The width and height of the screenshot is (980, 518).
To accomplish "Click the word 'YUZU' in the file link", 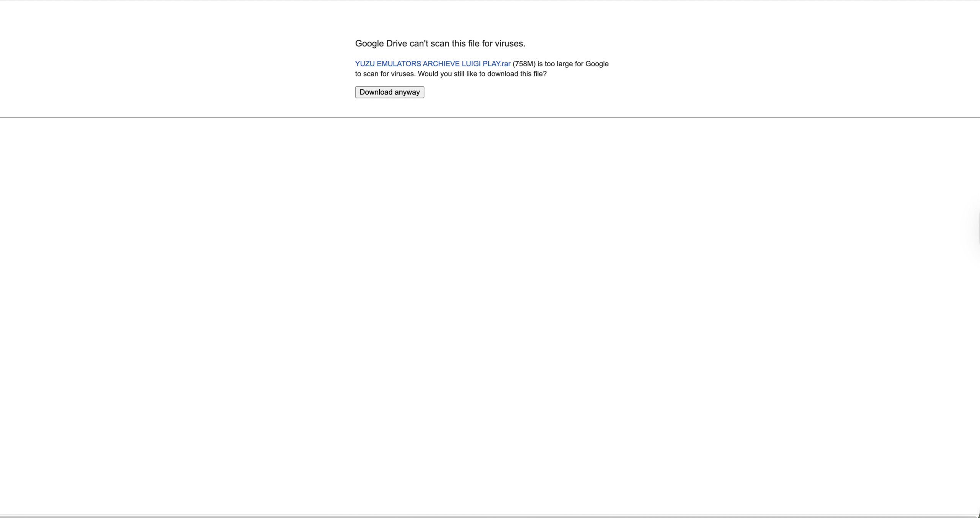I will (x=364, y=64).
